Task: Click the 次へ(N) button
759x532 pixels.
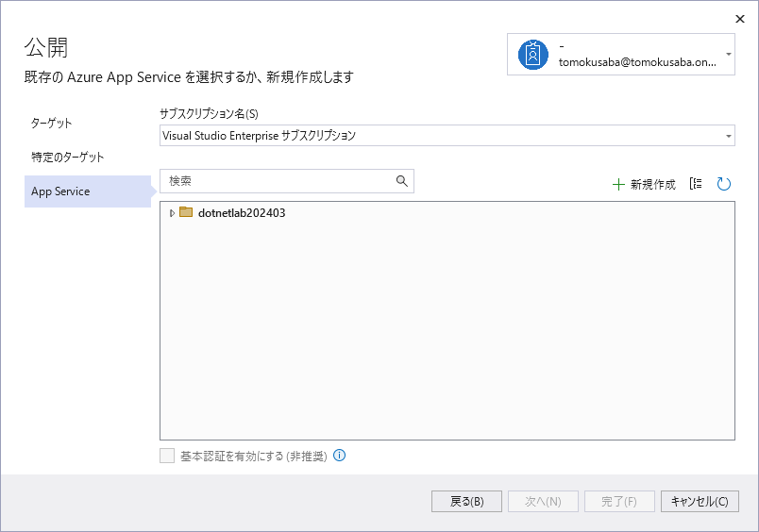Action: tap(543, 502)
